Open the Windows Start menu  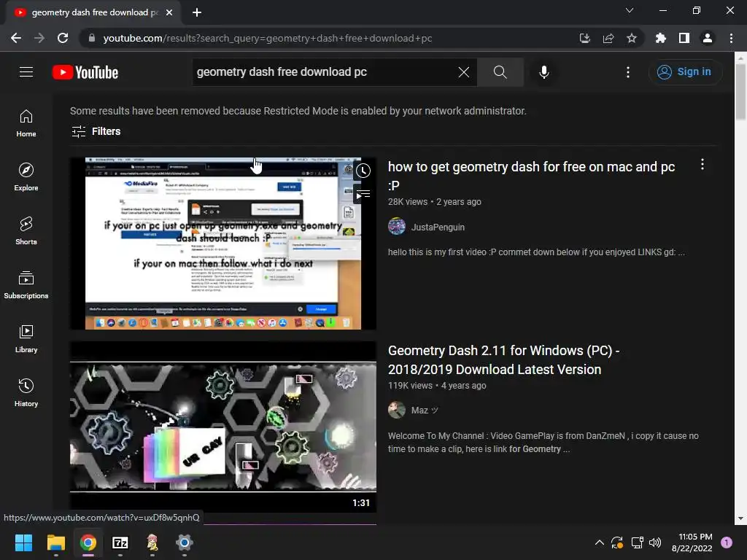(x=23, y=542)
